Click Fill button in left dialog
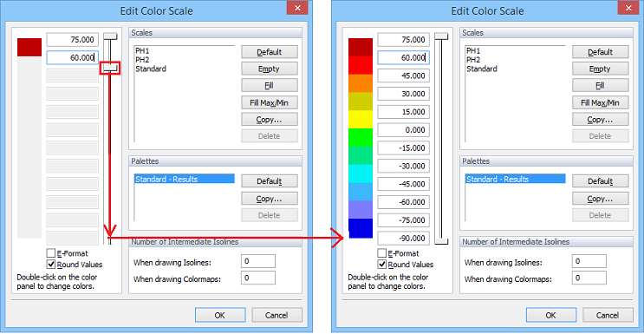This screenshot has height=334, width=644. pos(270,86)
